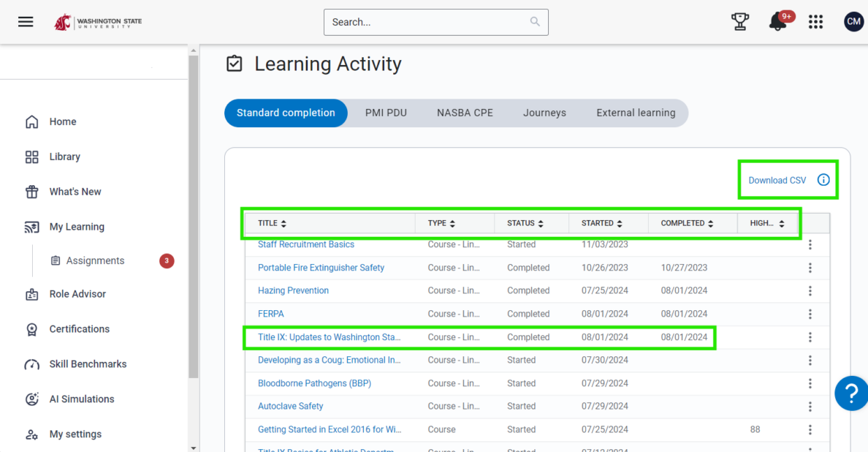Open the apps grid launcher
Image resolution: width=868 pixels, height=452 pixels.
click(x=815, y=22)
